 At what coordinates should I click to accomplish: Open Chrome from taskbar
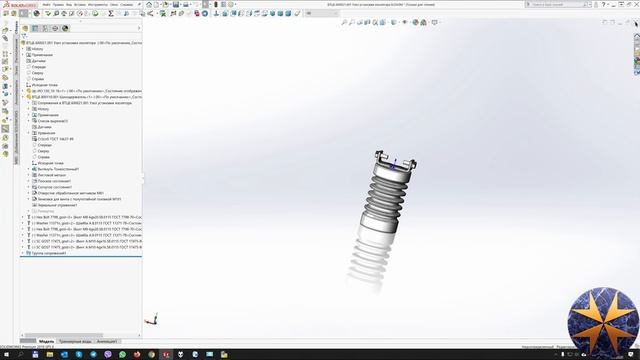(151, 355)
